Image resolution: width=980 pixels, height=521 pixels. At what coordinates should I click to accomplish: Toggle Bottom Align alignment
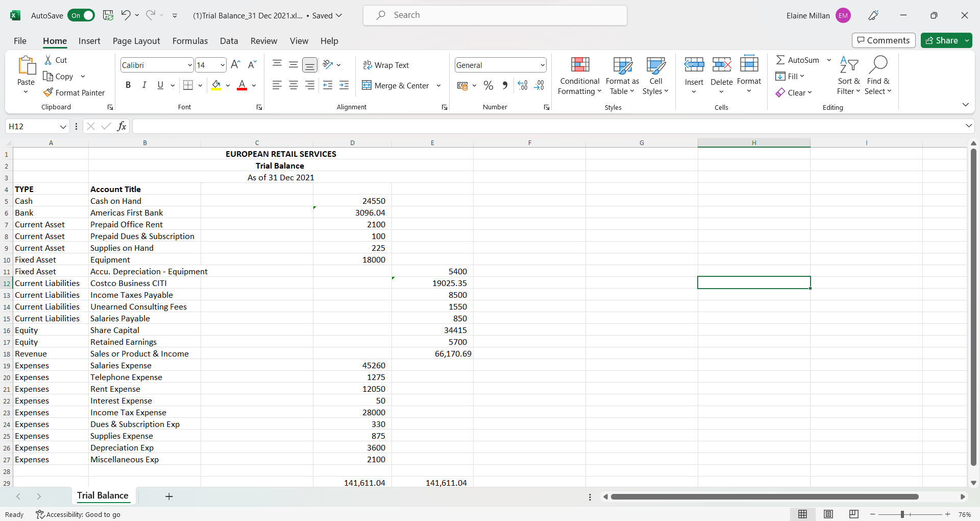coord(310,64)
